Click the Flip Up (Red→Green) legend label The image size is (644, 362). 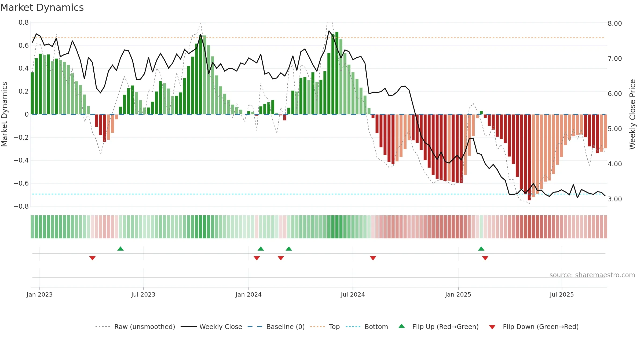point(445,327)
